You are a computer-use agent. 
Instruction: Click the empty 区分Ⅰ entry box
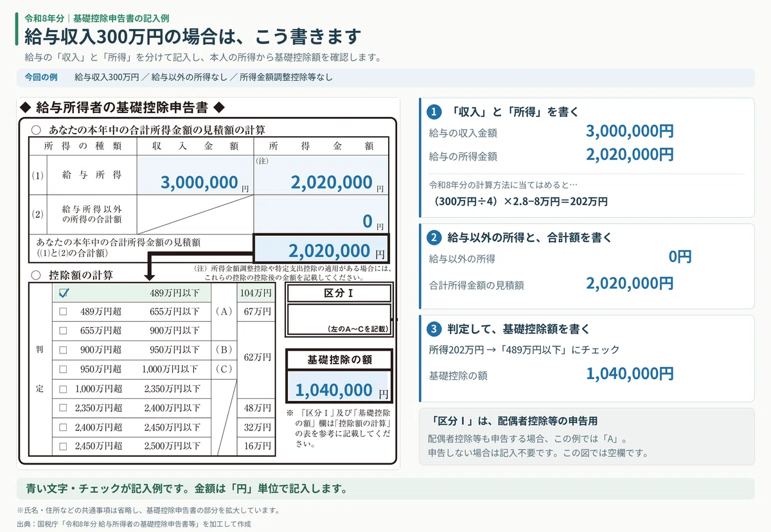pos(339,319)
